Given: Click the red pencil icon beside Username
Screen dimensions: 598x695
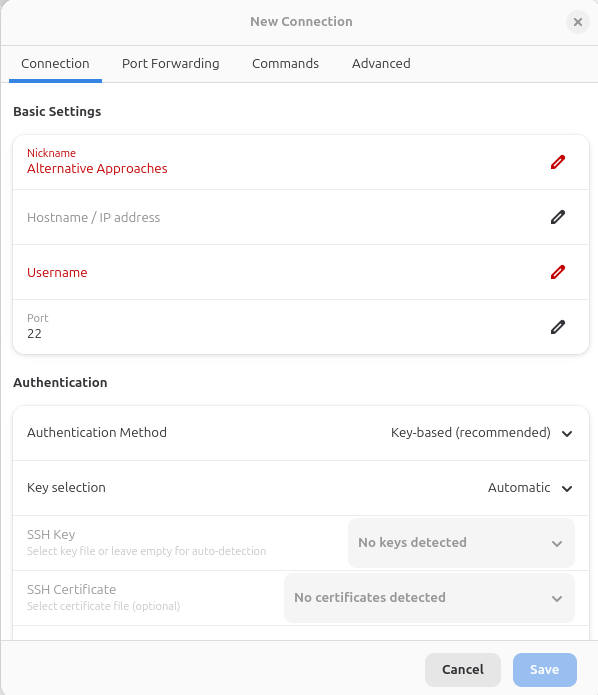Looking at the screenshot, I should click(558, 272).
